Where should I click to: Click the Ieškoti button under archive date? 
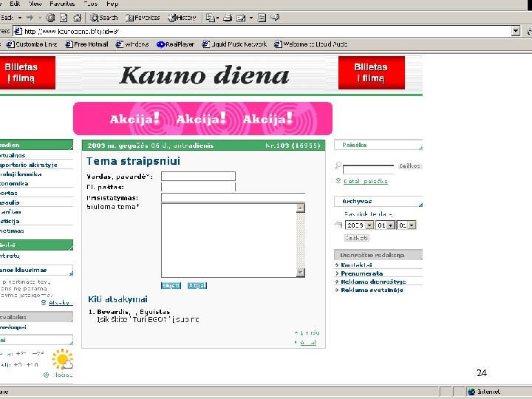(x=357, y=238)
